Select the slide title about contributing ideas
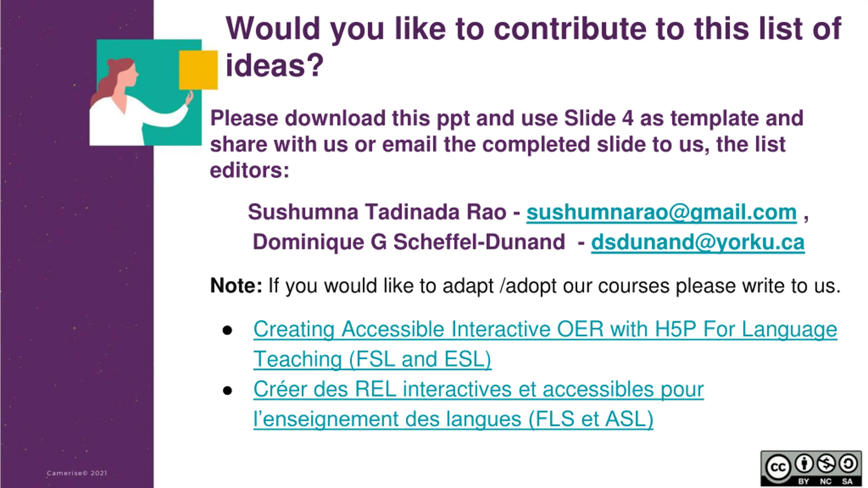 533,46
